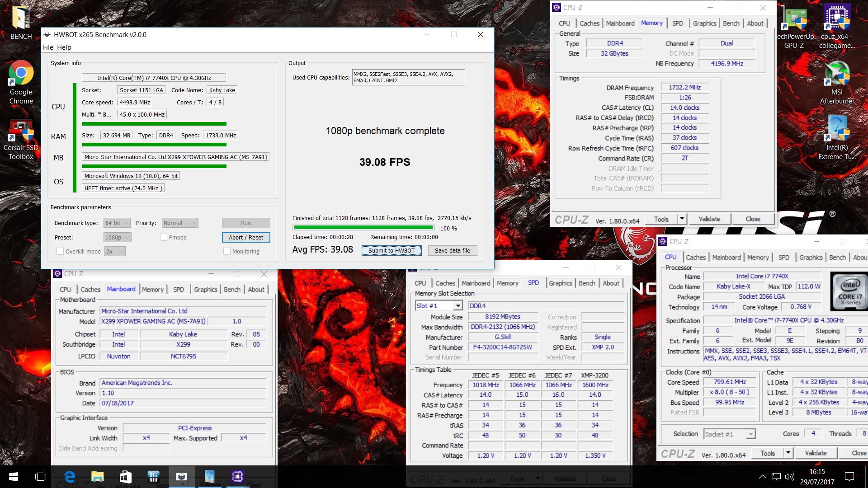The image size is (868, 488).
Task: Open the BENCH desktop folder icon
Action: pyautogui.click(x=21, y=23)
